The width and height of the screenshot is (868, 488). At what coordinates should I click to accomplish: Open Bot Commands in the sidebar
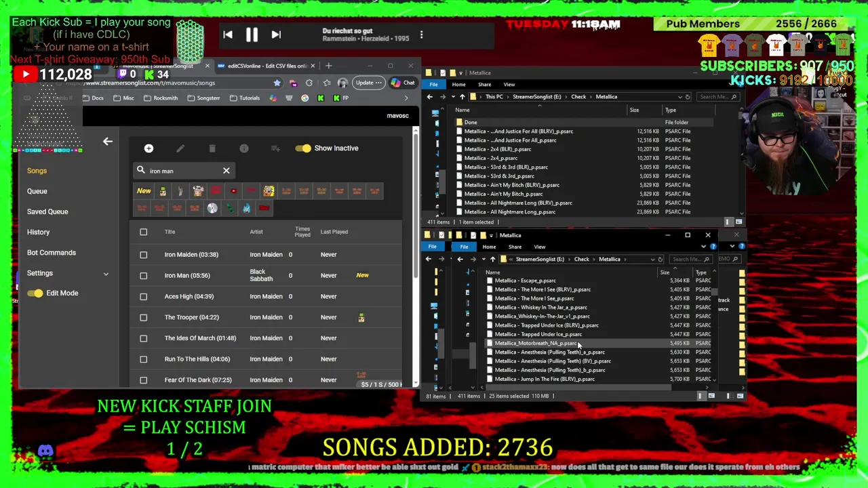(52, 252)
